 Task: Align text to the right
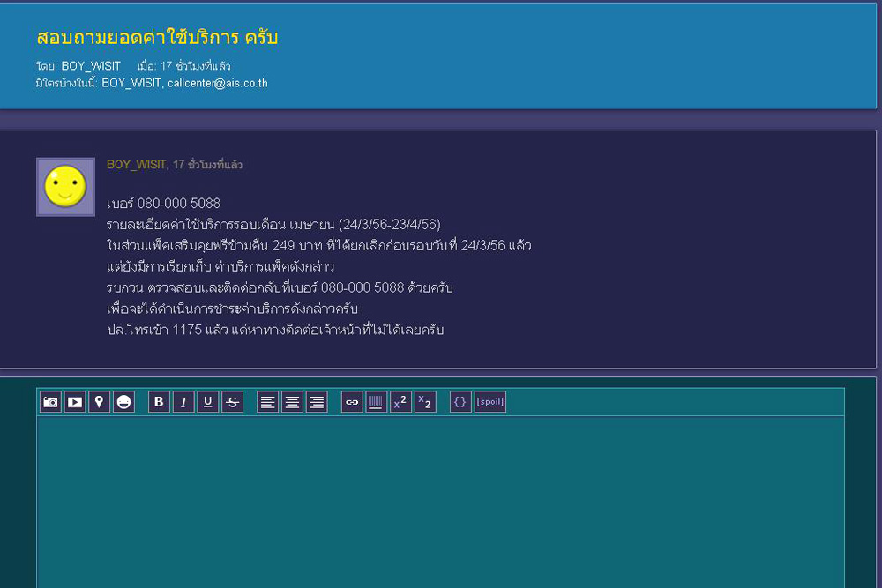317,402
